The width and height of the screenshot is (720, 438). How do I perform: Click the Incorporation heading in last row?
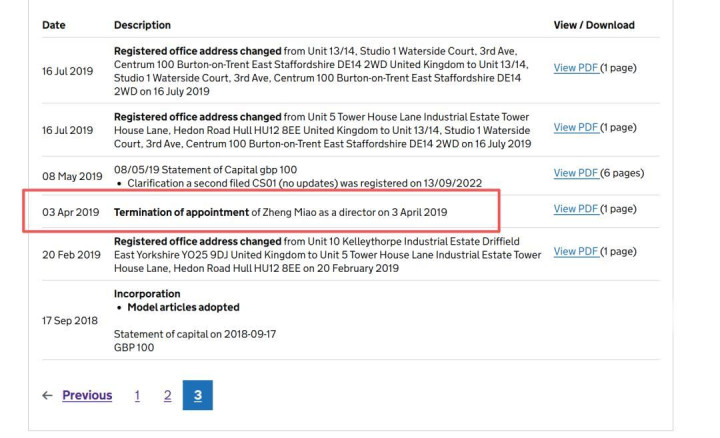[147, 294]
